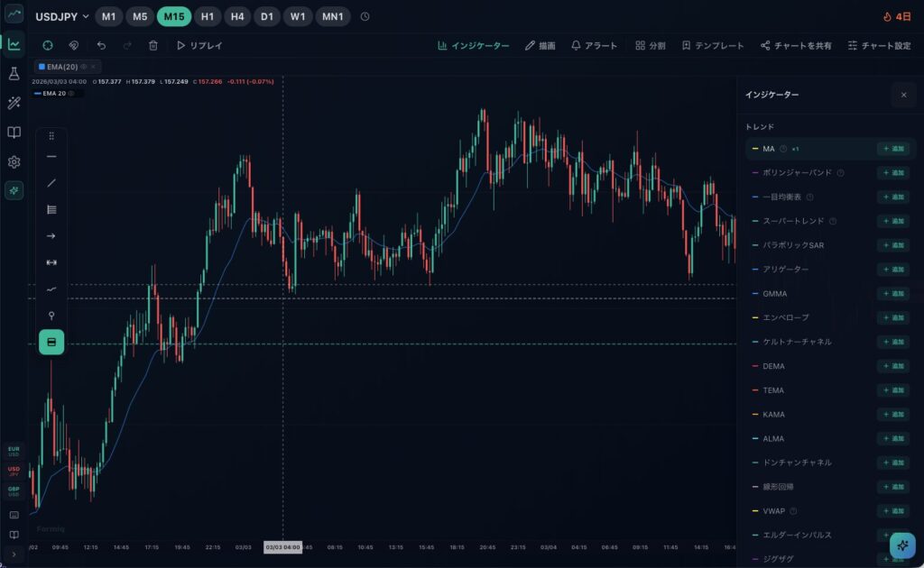Viewport: 924px width, 568px height.
Task: Toggle EMA(20) visibility eye icon
Action: pos(84,67)
